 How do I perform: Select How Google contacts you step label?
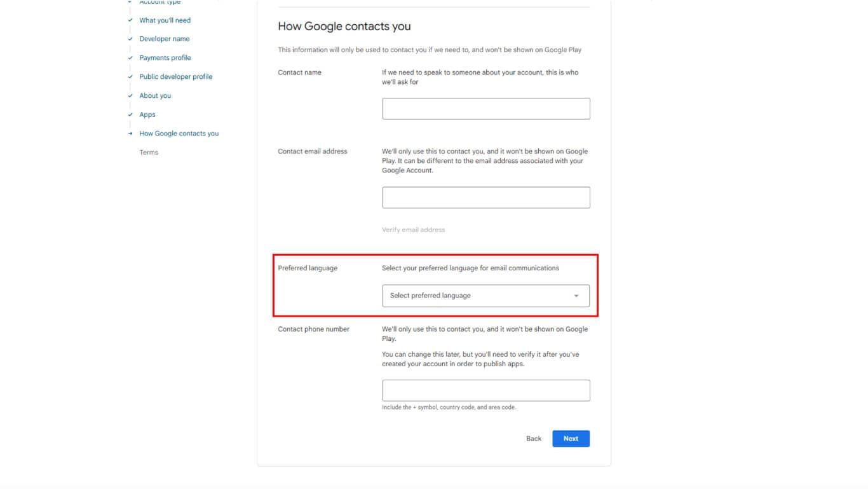coord(179,134)
